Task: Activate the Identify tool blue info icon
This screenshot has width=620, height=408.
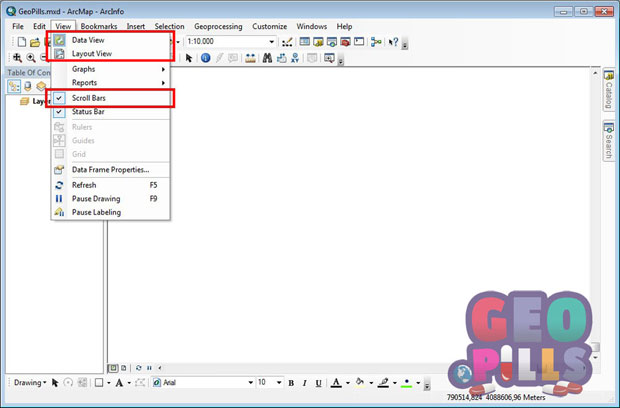Action: [x=205, y=58]
